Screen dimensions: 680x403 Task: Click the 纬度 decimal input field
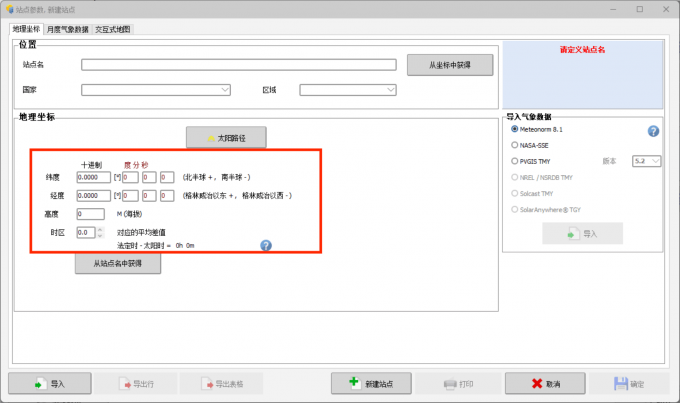click(93, 177)
